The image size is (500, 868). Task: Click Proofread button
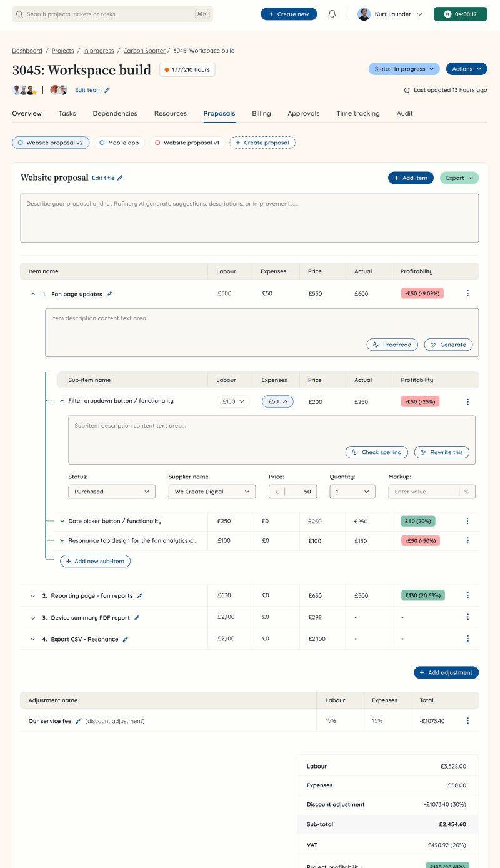point(392,345)
